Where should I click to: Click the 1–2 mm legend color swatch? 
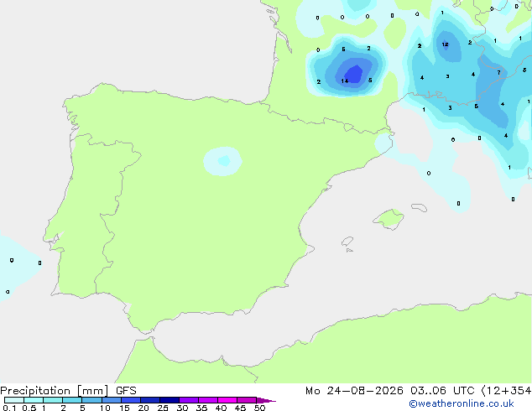click(x=53, y=400)
